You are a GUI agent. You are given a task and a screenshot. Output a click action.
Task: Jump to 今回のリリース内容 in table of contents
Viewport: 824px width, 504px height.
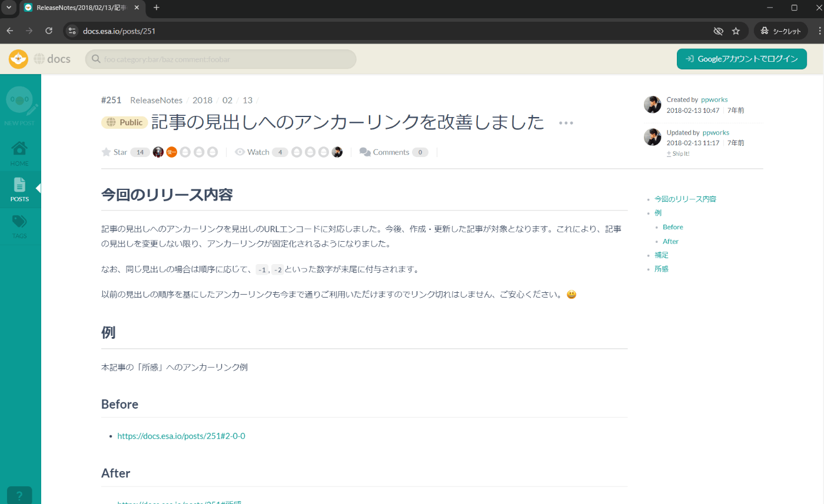685,199
